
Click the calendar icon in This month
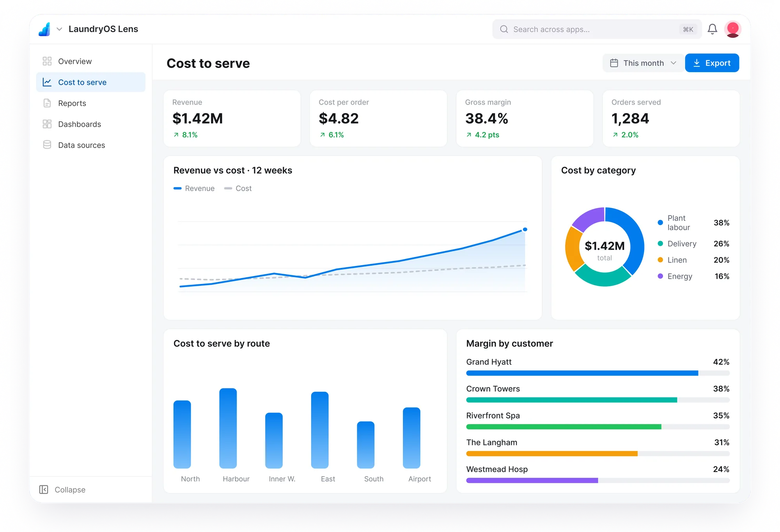pyautogui.click(x=614, y=63)
